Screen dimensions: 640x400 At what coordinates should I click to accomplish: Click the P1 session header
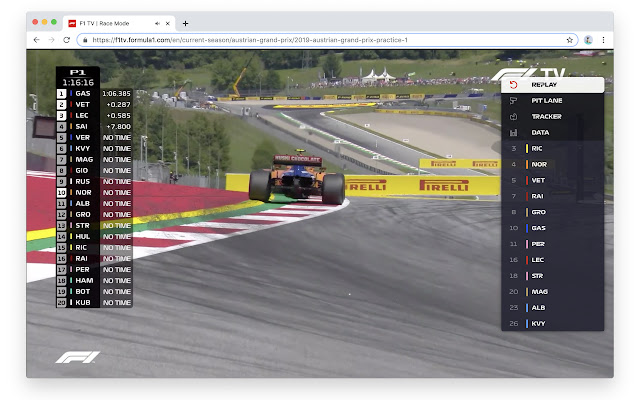tap(78, 72)
